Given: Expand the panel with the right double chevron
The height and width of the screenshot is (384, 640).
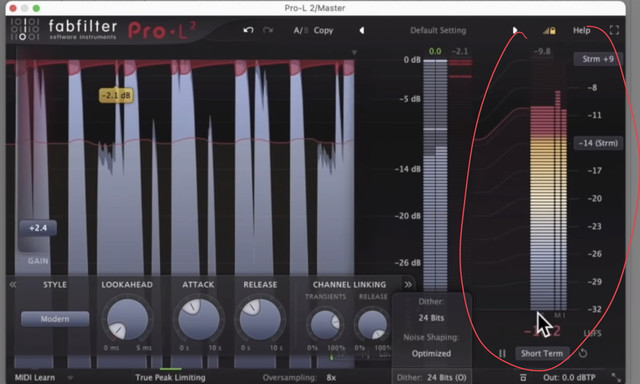Looking at the screenshot, I should point(408,284).
